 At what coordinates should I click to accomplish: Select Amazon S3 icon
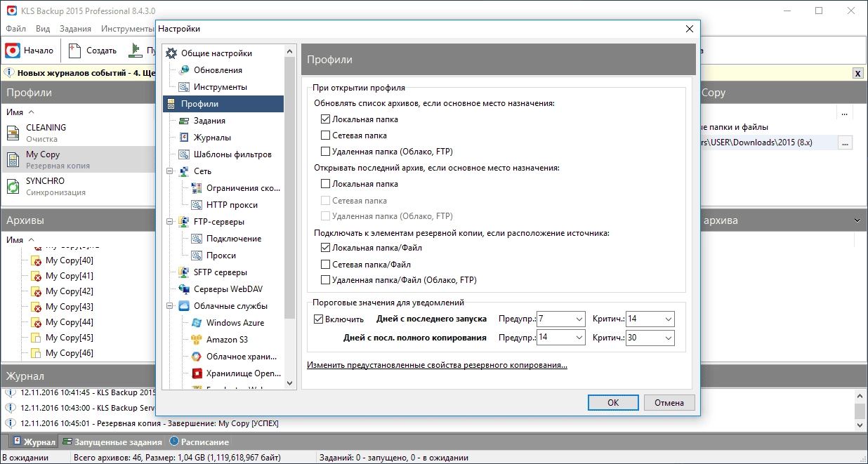(x=197, y=340)
